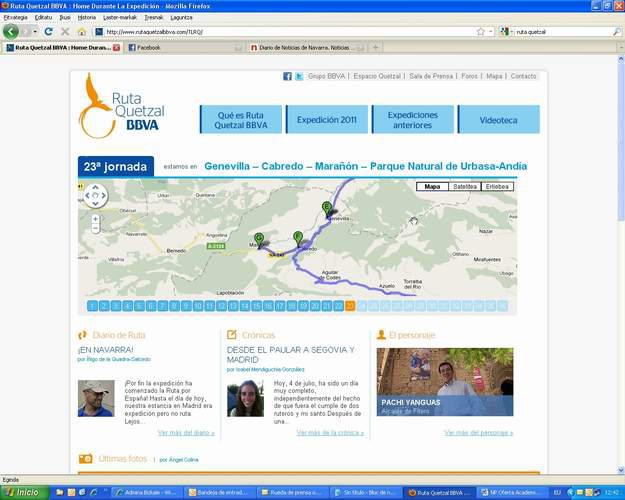Close the Ruta Quetzal BBVA tab
The width and height of the screenshot is (625, 500).
pos(116,47)
